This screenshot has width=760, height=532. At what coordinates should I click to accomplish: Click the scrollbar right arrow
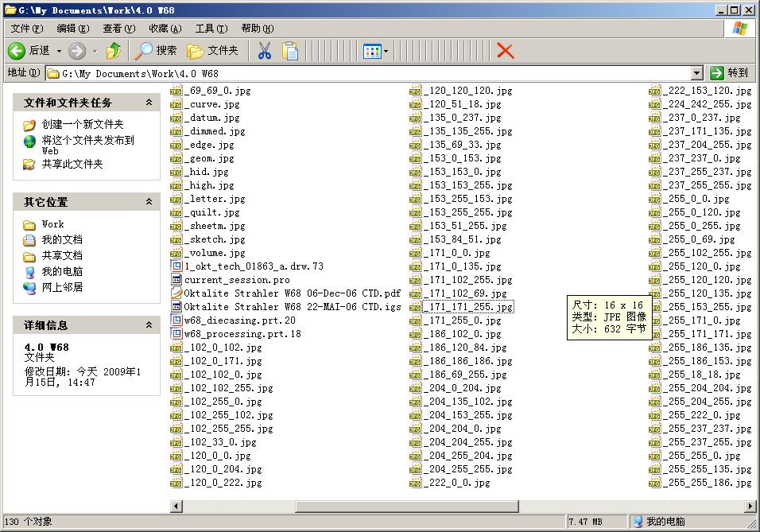tap(750, 507)
